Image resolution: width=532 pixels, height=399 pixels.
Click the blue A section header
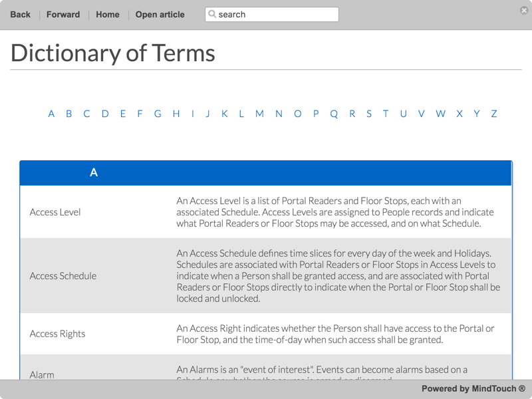click(x=94, y=172)
